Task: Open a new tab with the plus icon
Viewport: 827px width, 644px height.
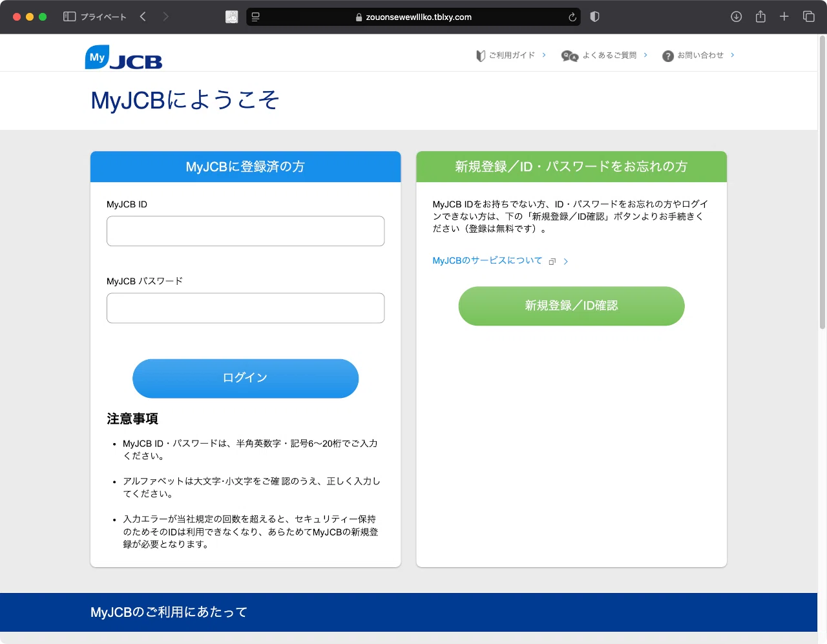Action: [x=784, y=17]
